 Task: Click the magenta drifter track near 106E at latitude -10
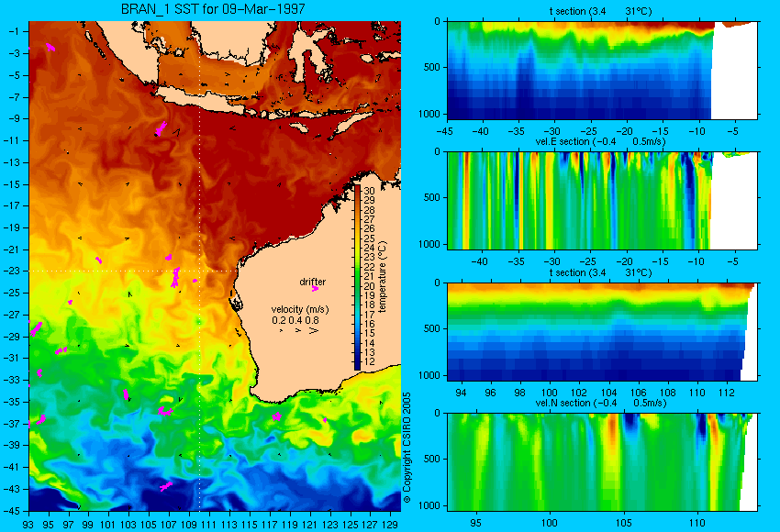(x=161, y=128)
